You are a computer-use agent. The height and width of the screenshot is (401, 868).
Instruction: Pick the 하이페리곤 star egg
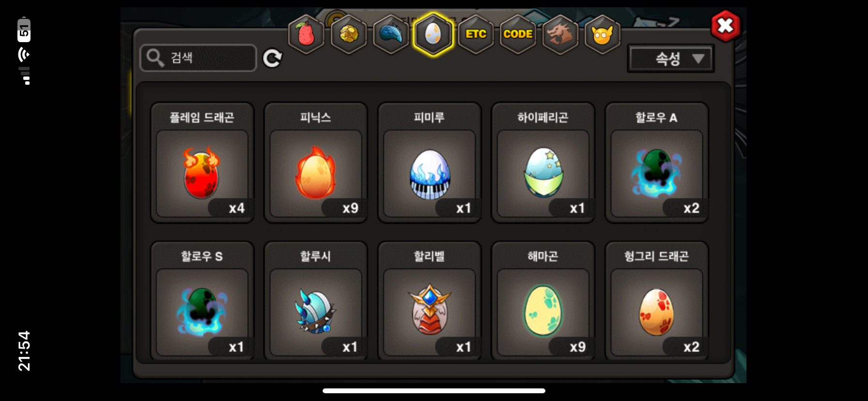click(543, 163)
